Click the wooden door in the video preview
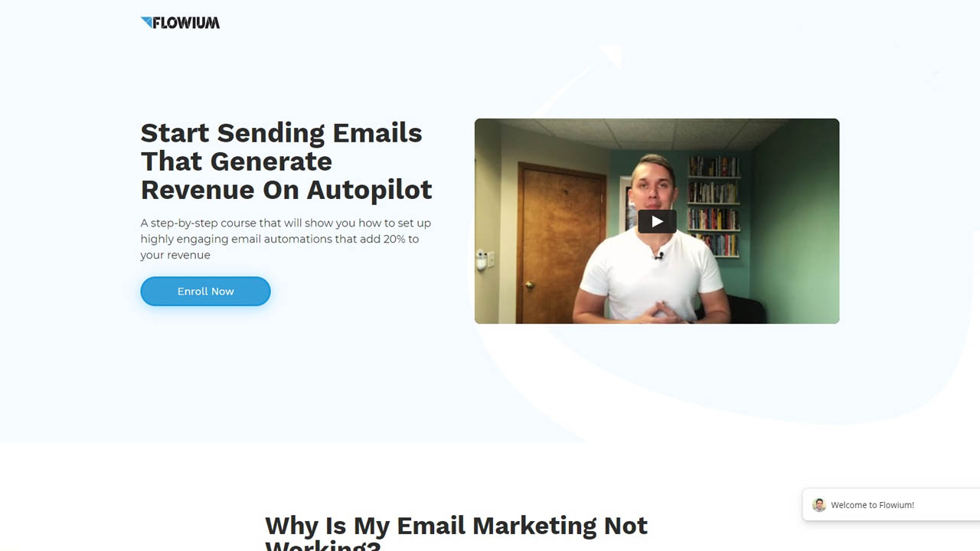The height and width of the screenshot is (551, 980). click(x=562, y=243)
